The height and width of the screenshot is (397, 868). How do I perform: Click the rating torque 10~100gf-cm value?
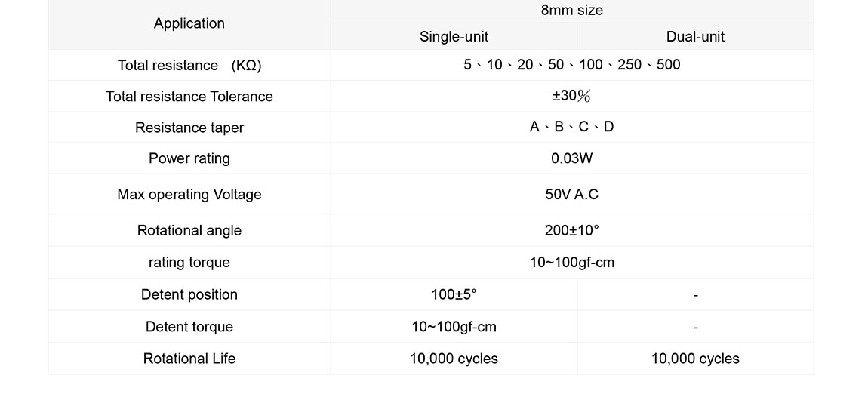571,263
